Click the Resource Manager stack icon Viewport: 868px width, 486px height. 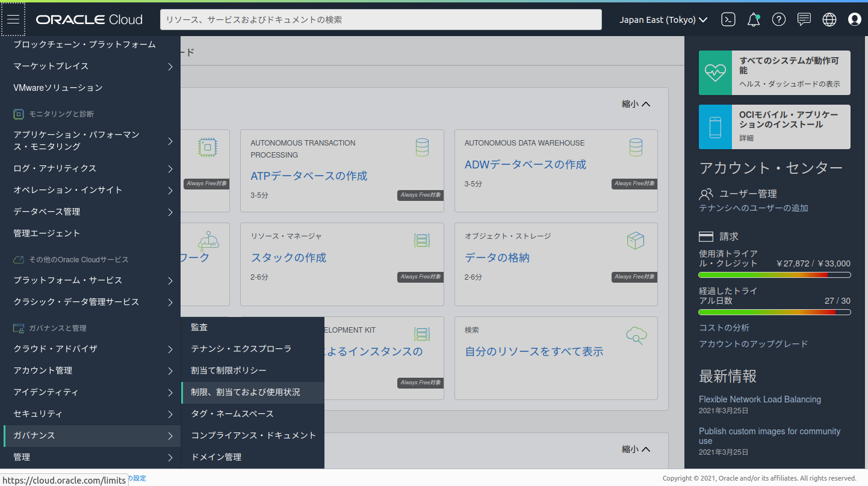click(x=422, y=241)
